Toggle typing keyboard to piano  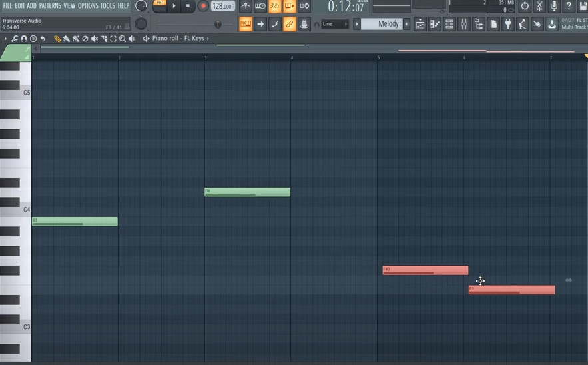(246, 24)
